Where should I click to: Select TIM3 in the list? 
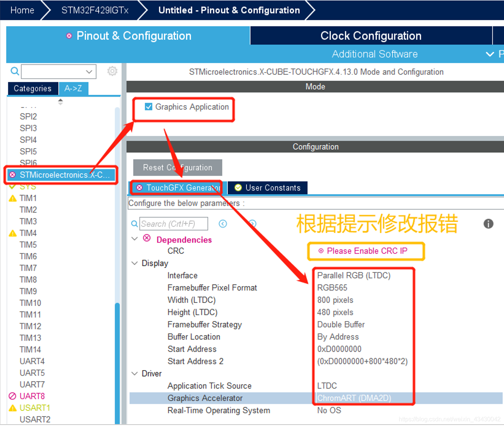click(x=28, y=222)
